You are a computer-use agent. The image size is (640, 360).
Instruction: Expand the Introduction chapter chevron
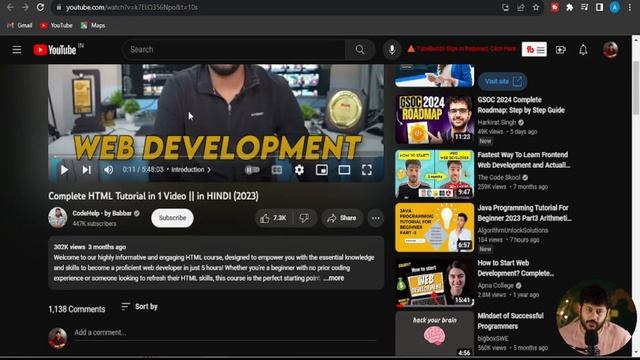coord(209,170)
